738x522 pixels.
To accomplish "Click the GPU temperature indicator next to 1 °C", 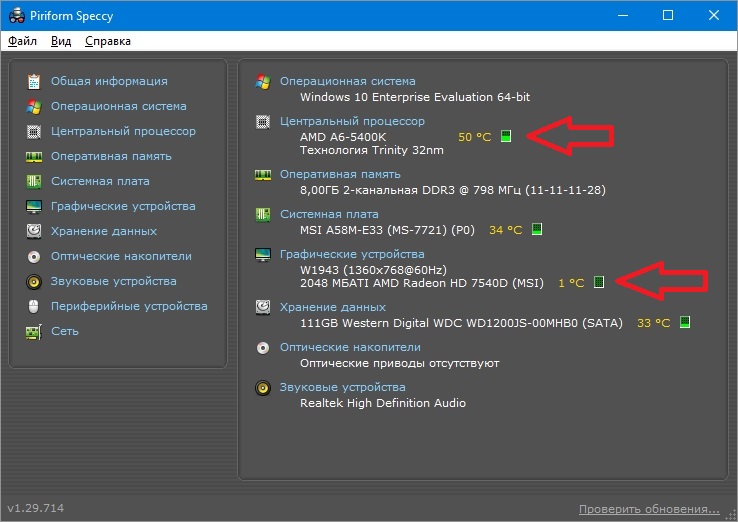I will 599,283.
